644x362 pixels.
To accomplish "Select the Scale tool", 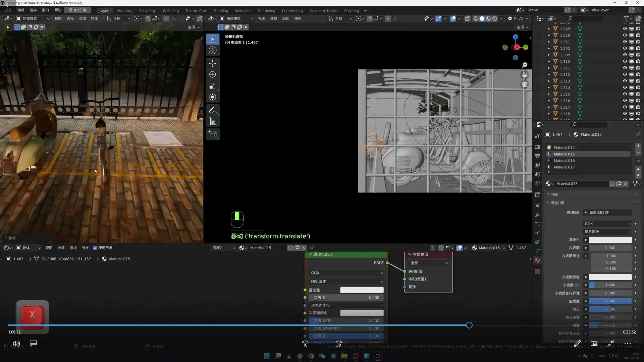I will tap(212, 86).
